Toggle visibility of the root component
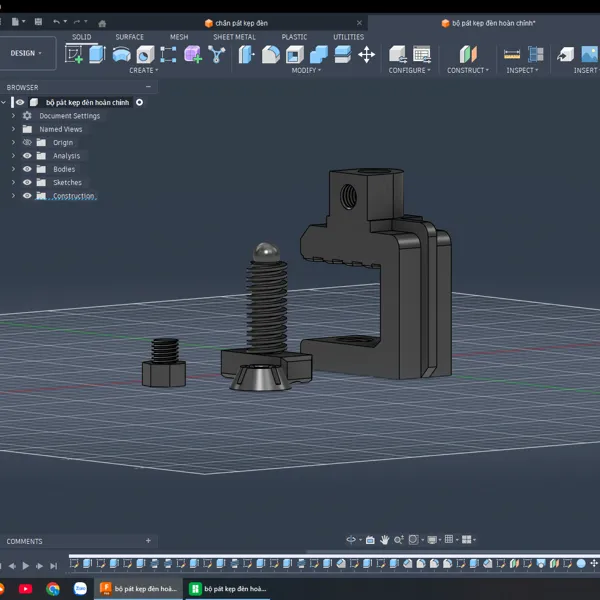Viewport: 600px width, 600px height. point(20,102)
